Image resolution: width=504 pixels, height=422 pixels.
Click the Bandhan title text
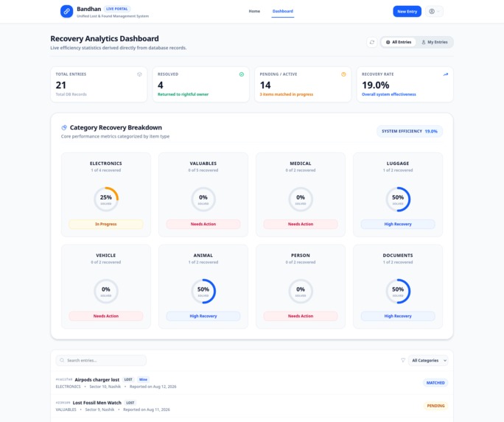88,9
